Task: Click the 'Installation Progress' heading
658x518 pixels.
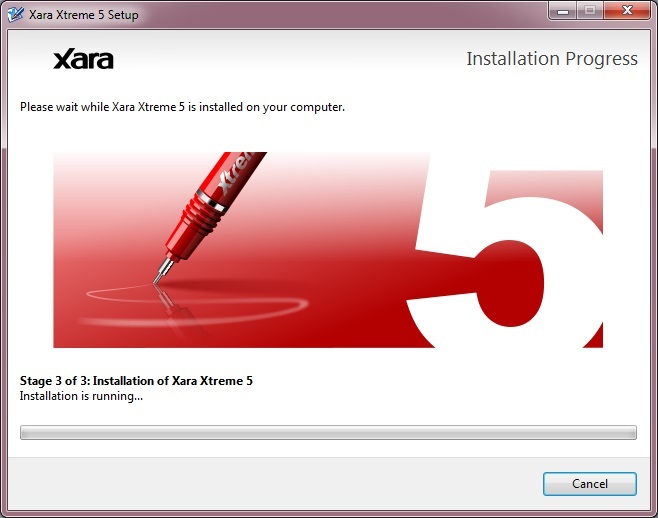Action: click(x=552, y=59)
